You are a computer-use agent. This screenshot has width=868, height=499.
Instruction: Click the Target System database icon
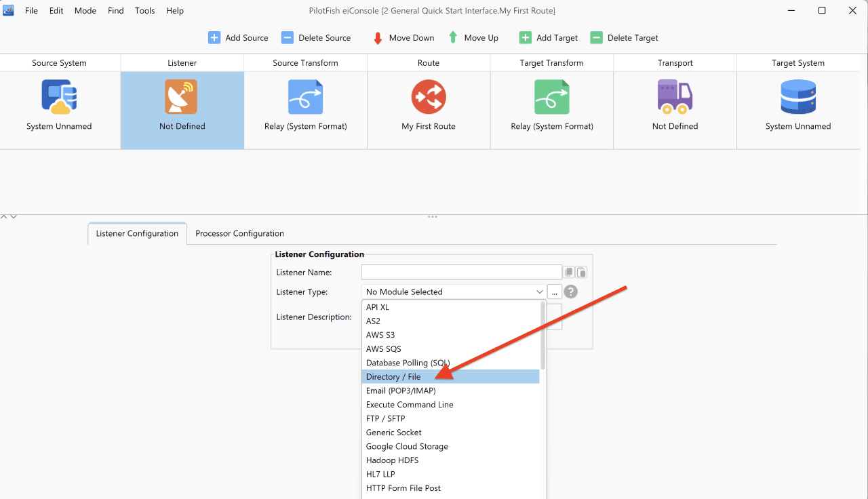coord(798,97)
